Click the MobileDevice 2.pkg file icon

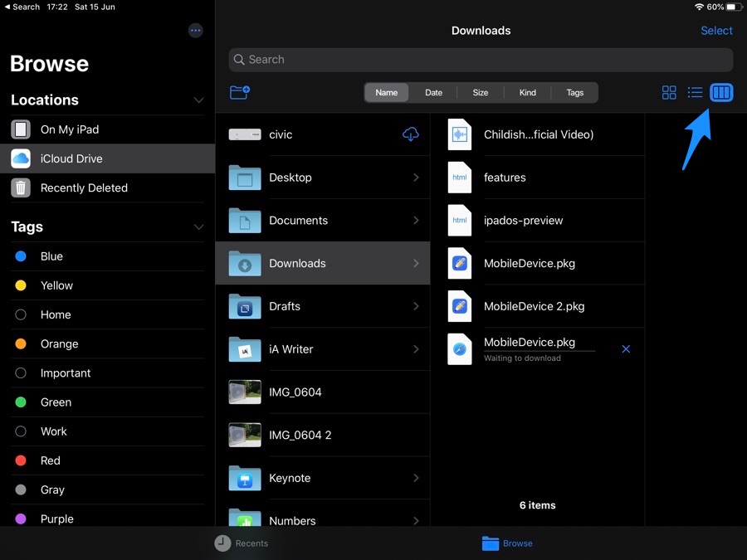(x=459, y=306)
